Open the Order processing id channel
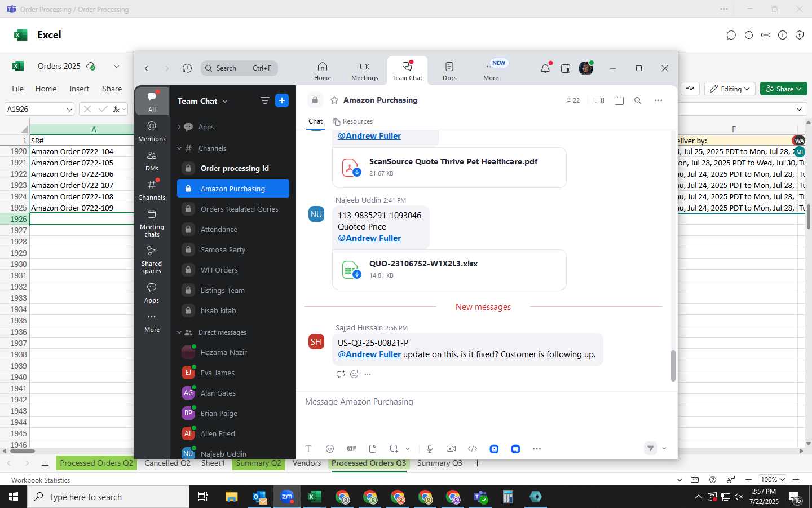This screenshot has width=812, height=508. (233, 168)
